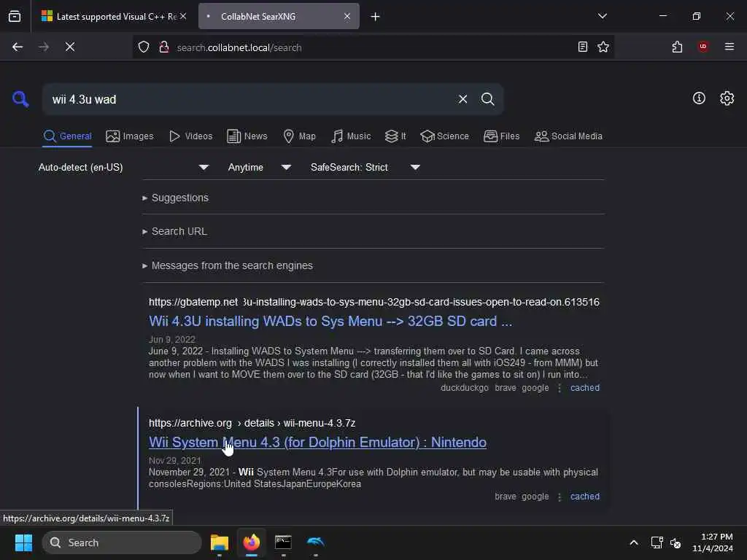Open the extensions puzzle icon
The image size is (747, 560).
click(677, 47)
